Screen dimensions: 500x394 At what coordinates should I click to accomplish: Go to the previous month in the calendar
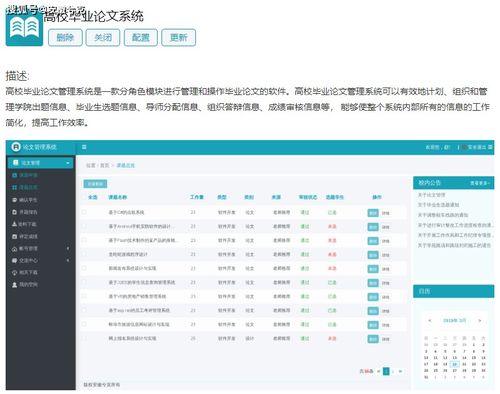[430, 320]
